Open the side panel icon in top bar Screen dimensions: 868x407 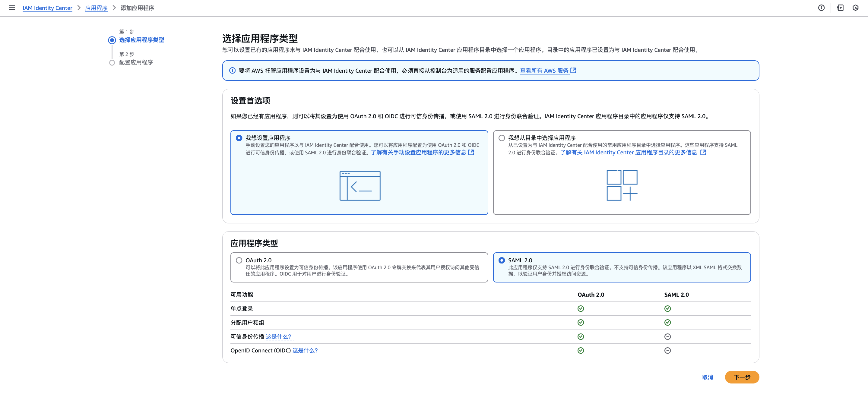coord(840,8)
